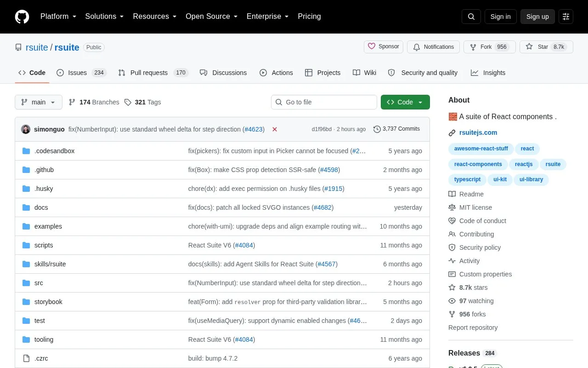Switch to the Issues tab
This screenshot has height=368, width=588.
(x=81, y=73)
